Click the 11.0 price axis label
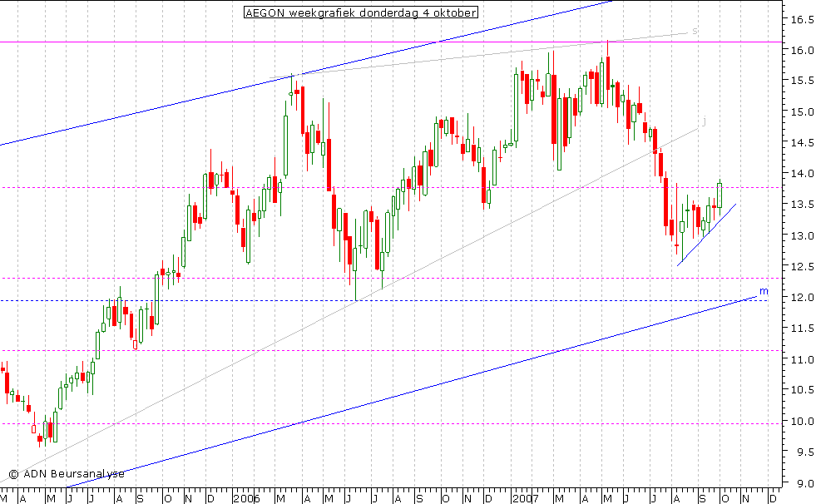The height and width of the screenshot is (504, 816). pyautogui.click(x=802, y=359)
